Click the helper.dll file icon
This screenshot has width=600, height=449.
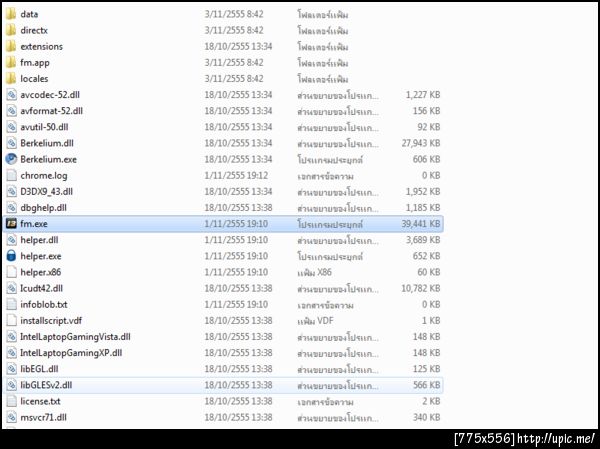point(11,240)
